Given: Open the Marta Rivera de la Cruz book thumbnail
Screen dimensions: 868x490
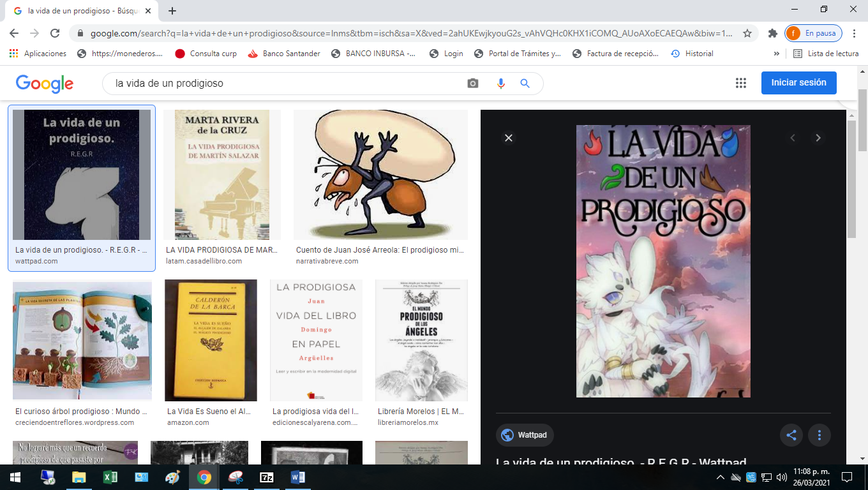Looking at the screenshot, I should [x=221, y=175].
